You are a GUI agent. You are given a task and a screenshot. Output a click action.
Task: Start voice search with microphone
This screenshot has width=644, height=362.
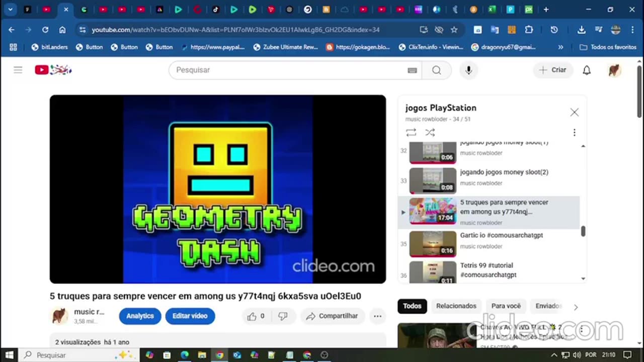[468, 70]
